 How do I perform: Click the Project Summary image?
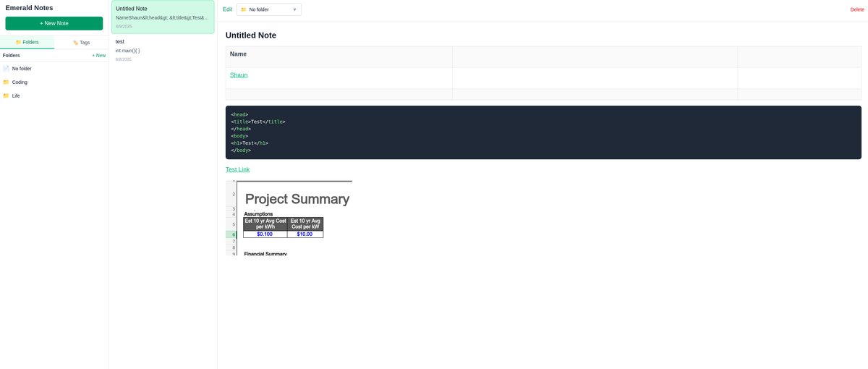(289, 218)
